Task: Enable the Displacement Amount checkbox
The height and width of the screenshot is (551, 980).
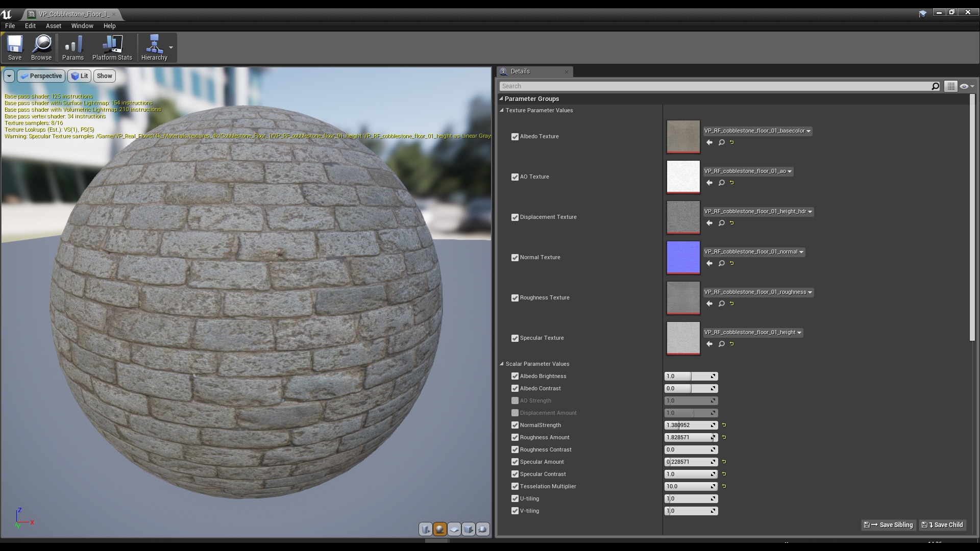Action: pos(514,413)
